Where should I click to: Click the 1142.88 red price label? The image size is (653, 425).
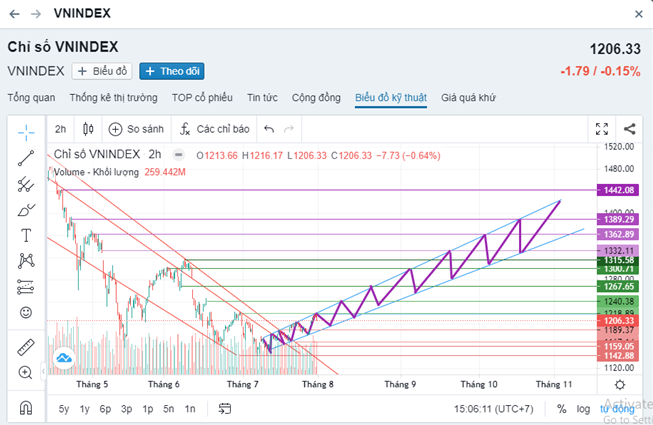[618, 356]
